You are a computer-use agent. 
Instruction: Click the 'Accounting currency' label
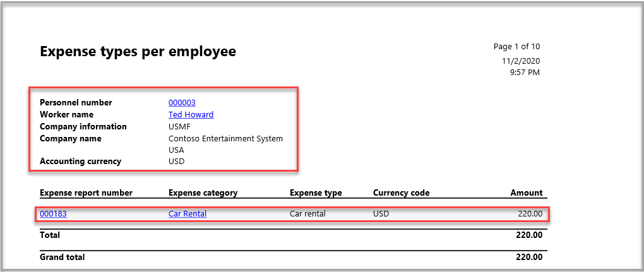[x=81, y=161]
